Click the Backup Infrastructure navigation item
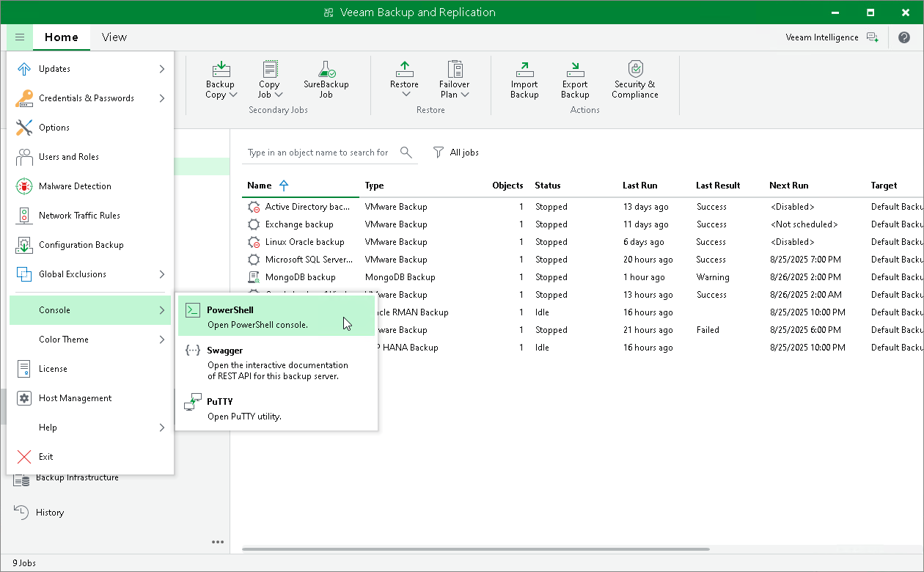Viewport: 924px width, 572px height. (77, 478)
